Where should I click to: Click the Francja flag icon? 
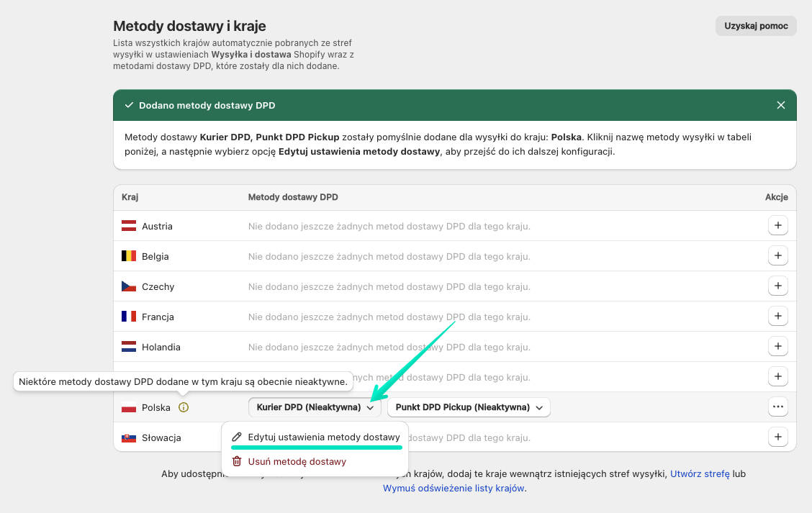128,317
